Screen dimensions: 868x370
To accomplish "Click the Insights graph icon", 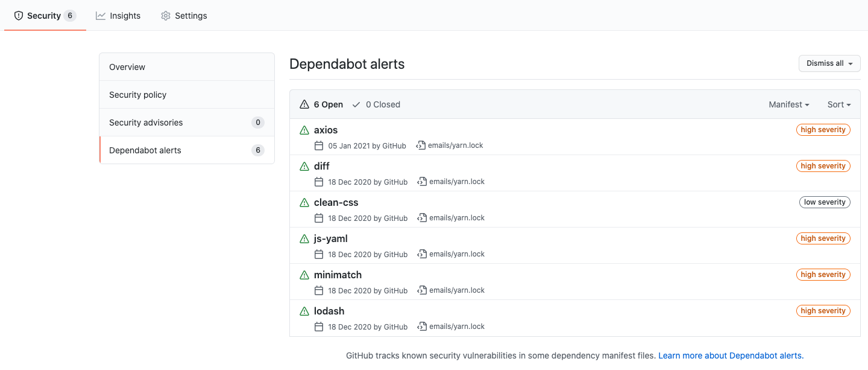I will tap(101, 16).
